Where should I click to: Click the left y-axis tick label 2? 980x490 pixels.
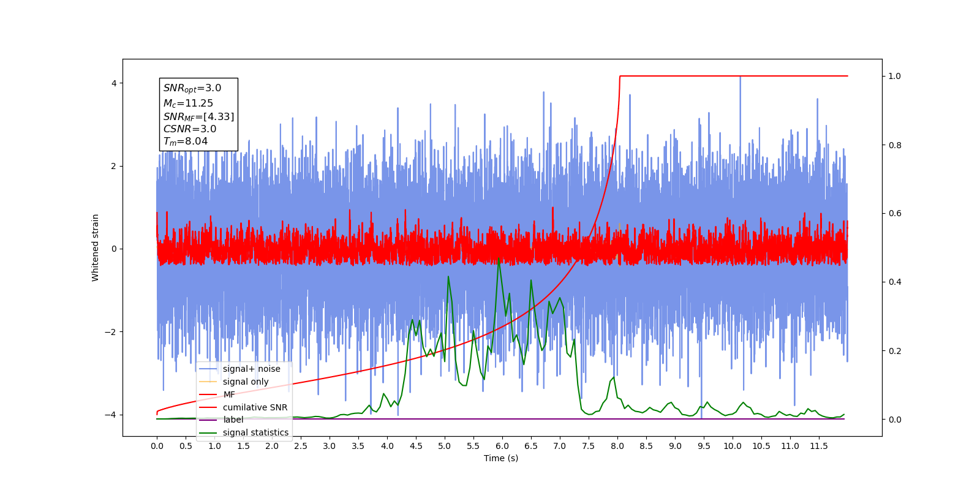pyautogui.click(x=114, y=166)
